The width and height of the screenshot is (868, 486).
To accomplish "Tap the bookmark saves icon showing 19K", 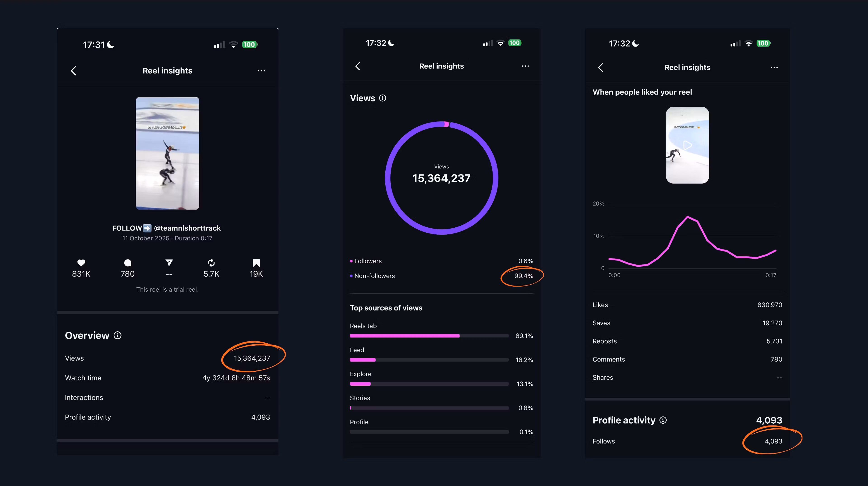I will pos(256,262).
